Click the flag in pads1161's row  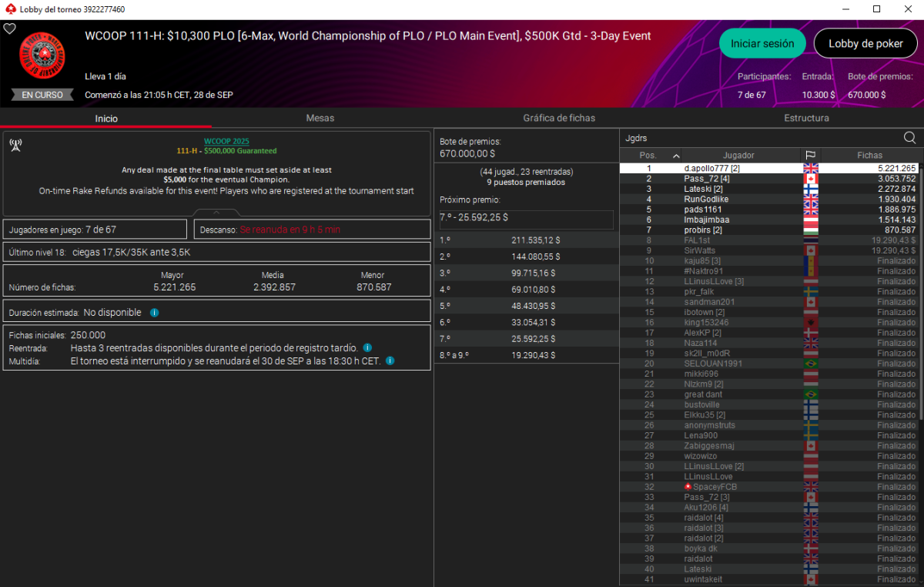[810, 210]
